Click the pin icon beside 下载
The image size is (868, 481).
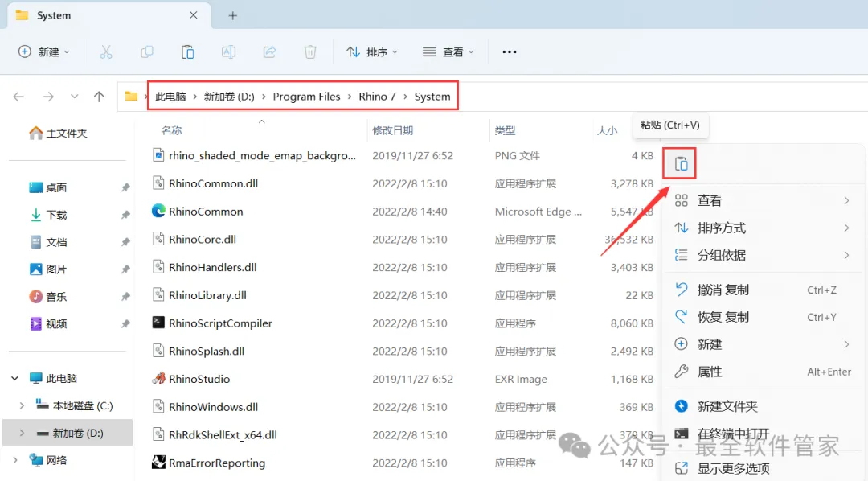[x=125, y=215]
